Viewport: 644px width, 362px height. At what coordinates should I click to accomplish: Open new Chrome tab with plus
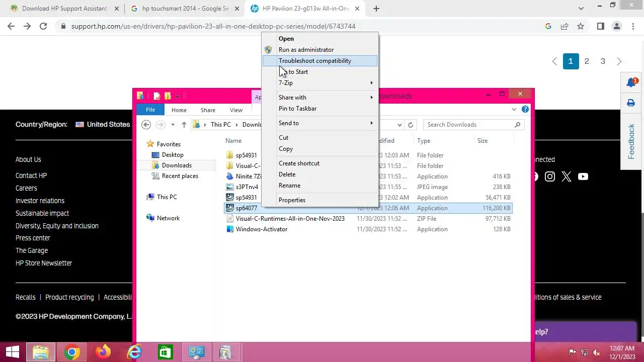pyautogui.click(x=376, y=9)
